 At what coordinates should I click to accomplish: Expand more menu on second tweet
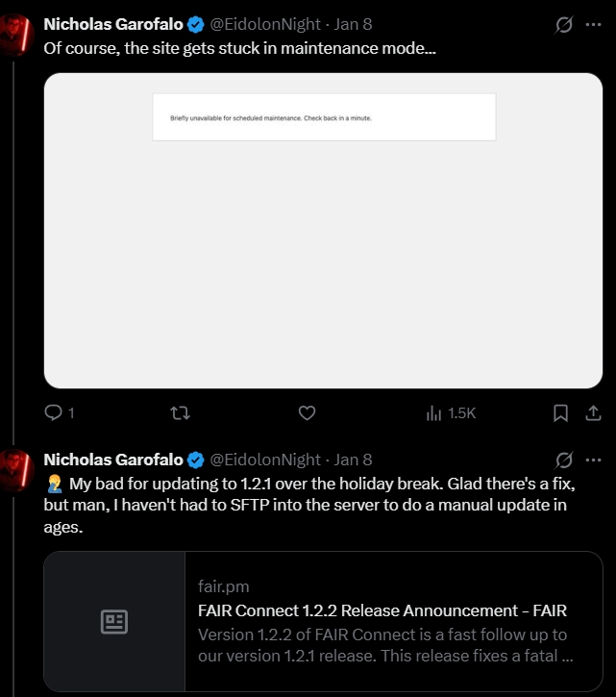(x=593, y=460)
